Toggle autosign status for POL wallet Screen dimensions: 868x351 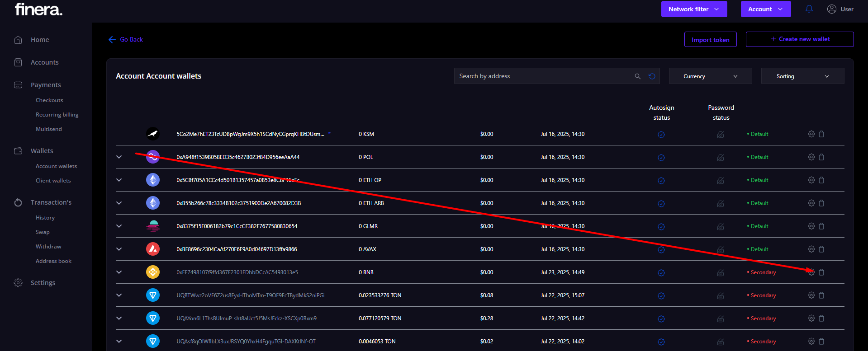(661, 158)
